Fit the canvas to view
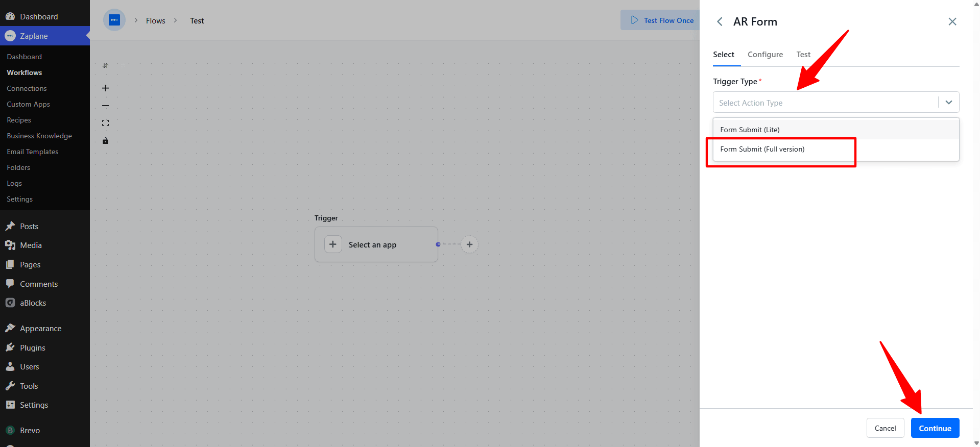This screenshot has height=447, width=980. point(105,123)
